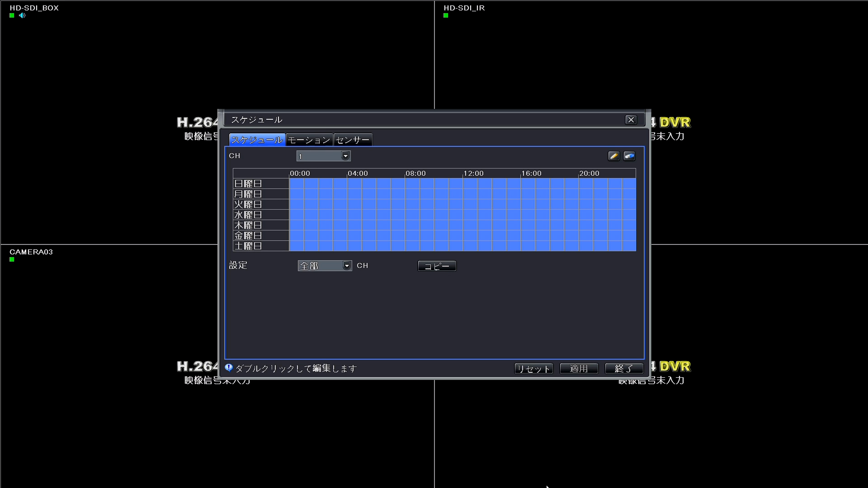The width and height of the screenshot is (868, 488).
Task: Select the pencil drawing tool
Action: tap(613, 155)
